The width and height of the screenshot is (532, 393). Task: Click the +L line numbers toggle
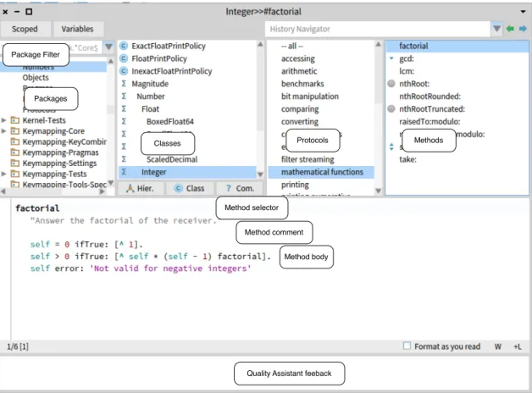518,346
